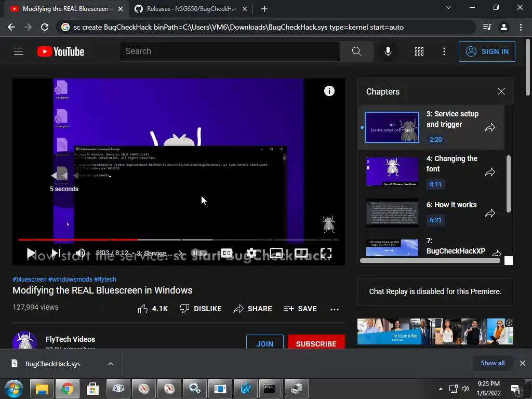Open Chrome tab search dropdown
This screenshot has width=532, height=399.
point(448,7)
